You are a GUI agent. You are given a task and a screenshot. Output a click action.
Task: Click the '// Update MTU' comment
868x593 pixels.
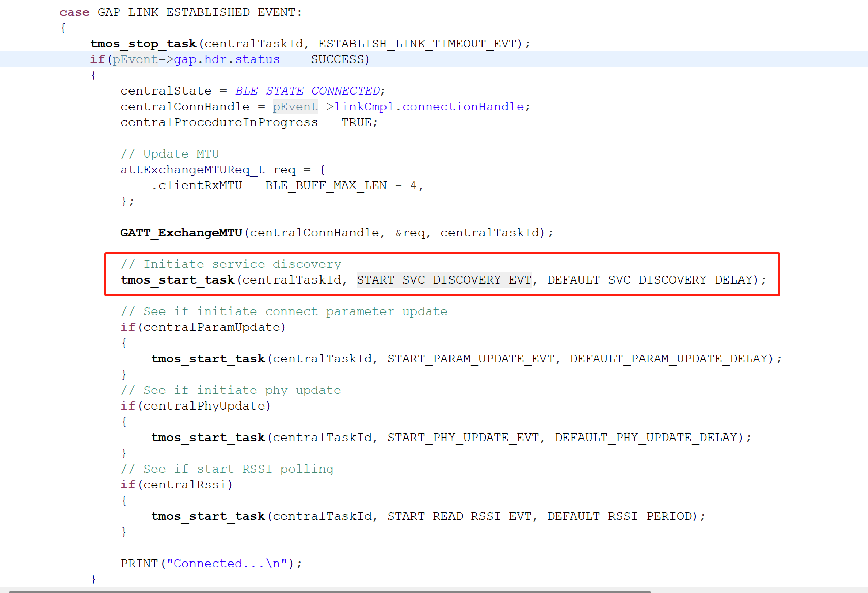[x=170, y=154]
